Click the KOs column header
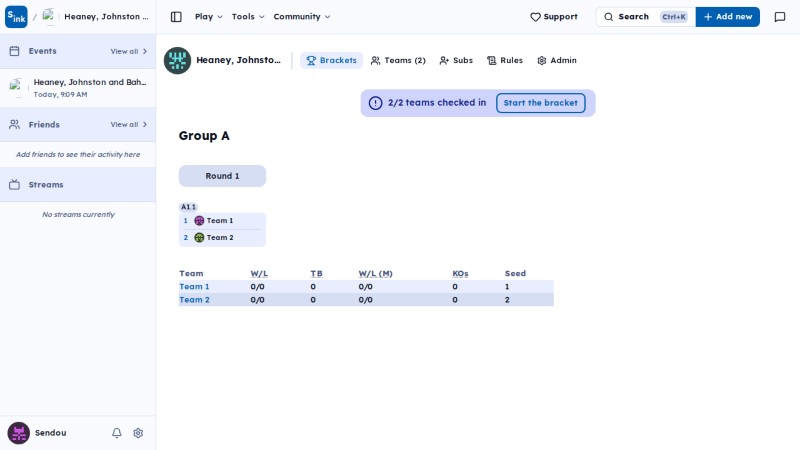The image size is (800, 450). tap(460, 273)
